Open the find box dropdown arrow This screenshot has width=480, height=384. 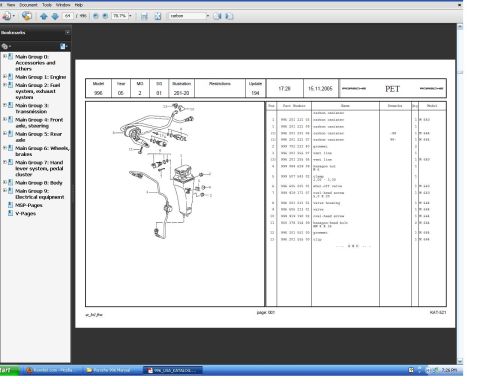(208, 16)
